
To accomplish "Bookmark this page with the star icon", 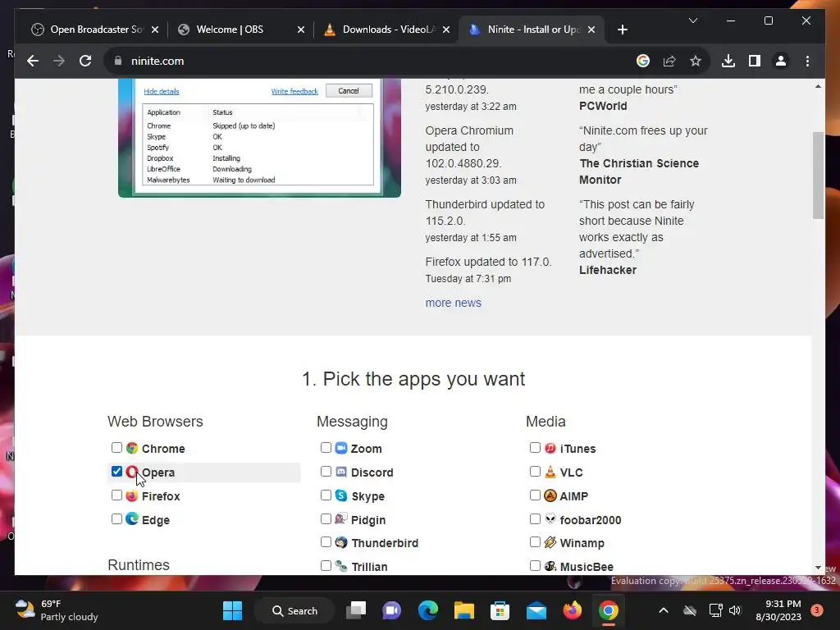I will (696, 61).
